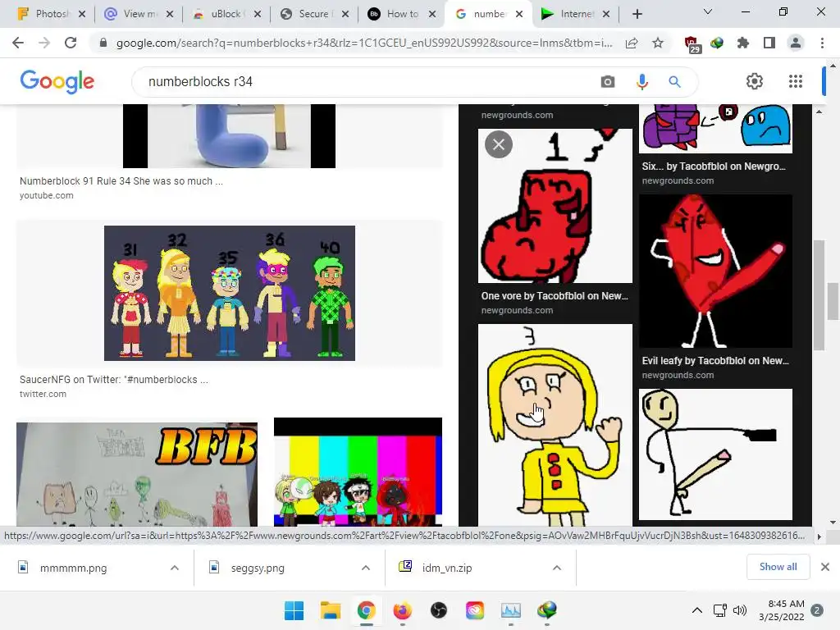The height and width of the screenshot is (630, 840).
Task: Open the SaucerNFG on Twitter result
Action: click(113, 379)
